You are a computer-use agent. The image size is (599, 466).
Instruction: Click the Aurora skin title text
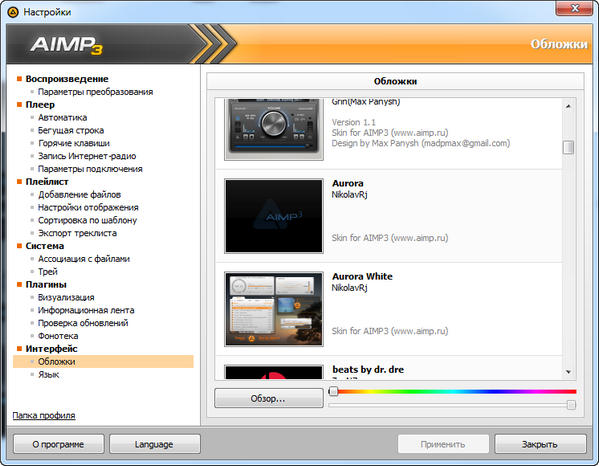(348, 183)
